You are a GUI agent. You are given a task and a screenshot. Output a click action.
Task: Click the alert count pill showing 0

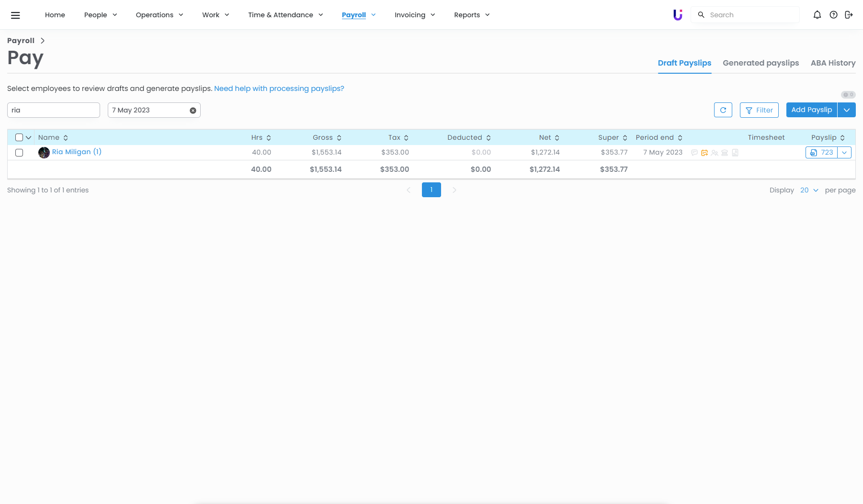click(x=848, y=95)
